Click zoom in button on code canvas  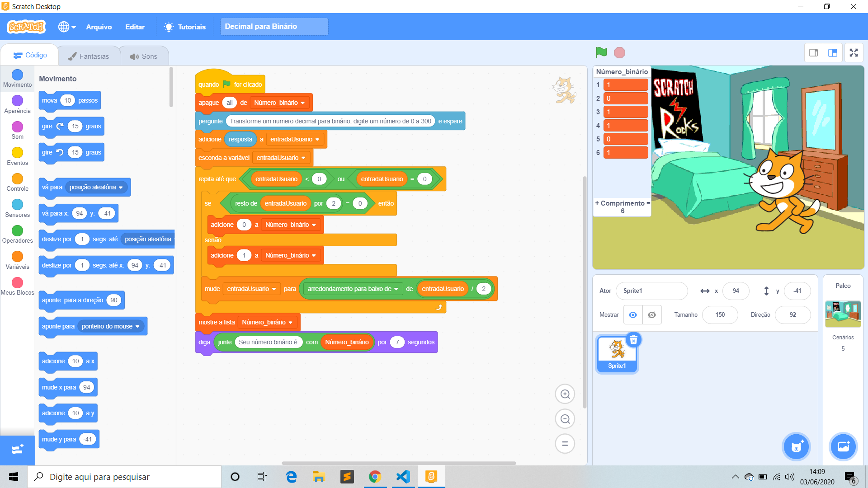[x=565, y=394]
